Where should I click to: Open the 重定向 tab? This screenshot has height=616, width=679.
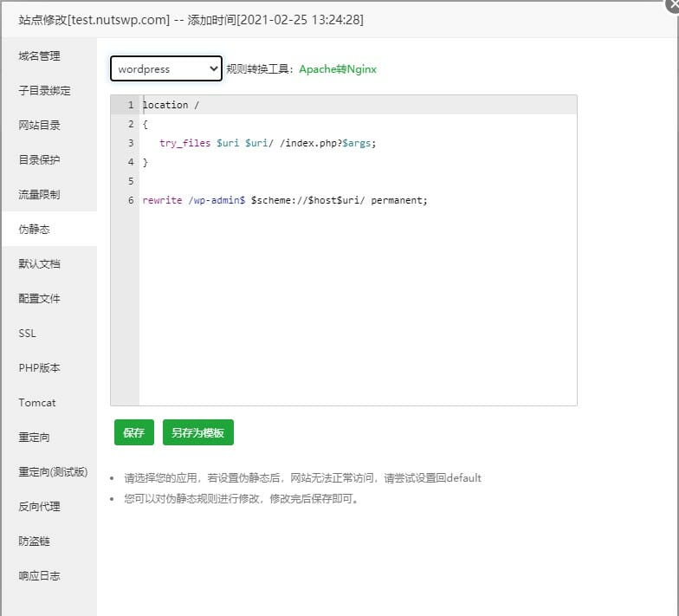49,437
